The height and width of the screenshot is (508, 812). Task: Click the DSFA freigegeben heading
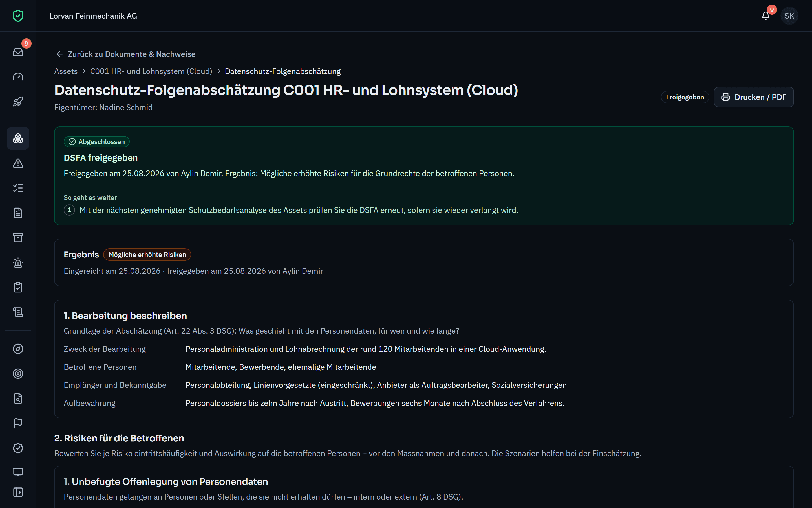tap(101, 158)
